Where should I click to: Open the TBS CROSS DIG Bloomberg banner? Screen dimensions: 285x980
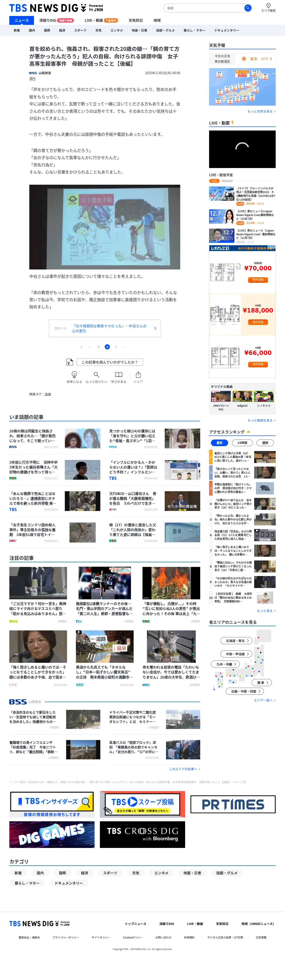pos(142,834)
